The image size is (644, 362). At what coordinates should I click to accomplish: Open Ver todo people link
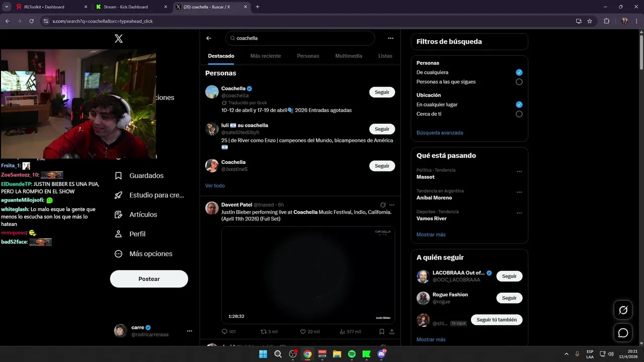coord(215,186)
